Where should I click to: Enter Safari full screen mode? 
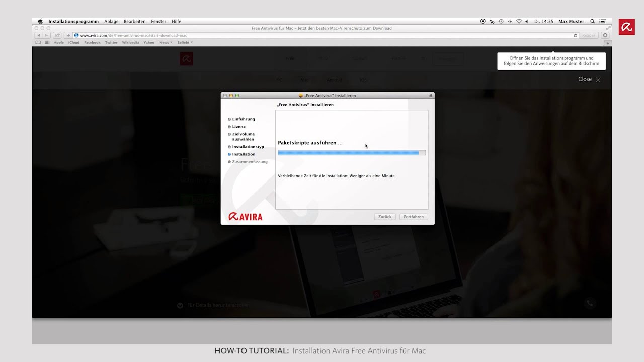pos(608,28)
